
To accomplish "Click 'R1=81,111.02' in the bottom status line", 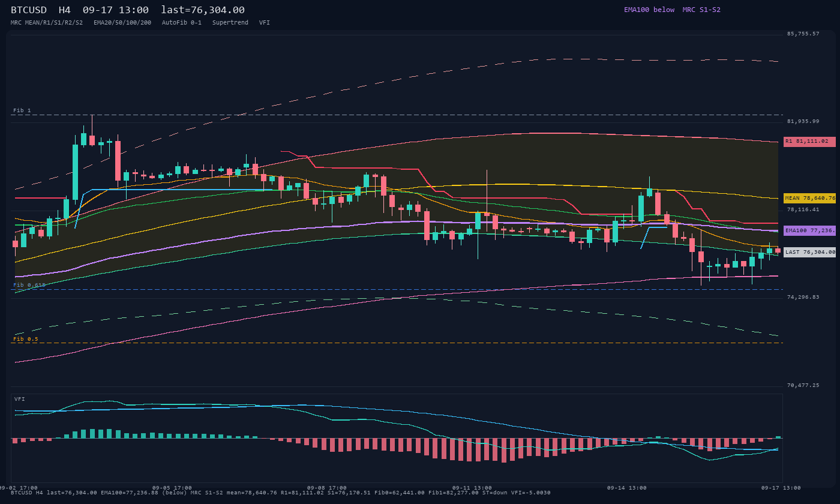I will click(302, 493).
